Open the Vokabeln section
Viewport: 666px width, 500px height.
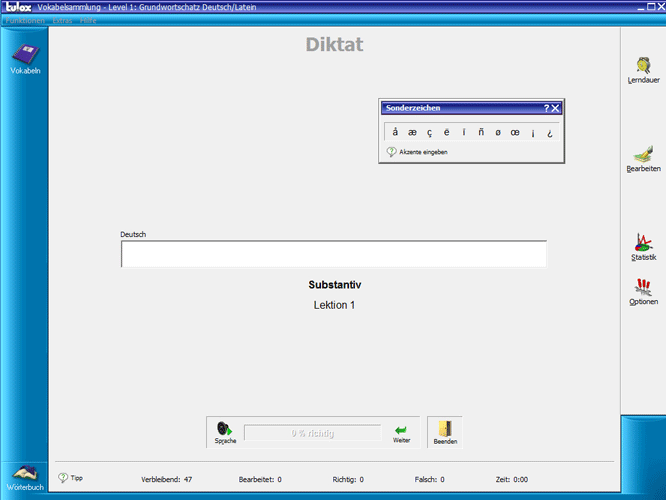(25, 58)
